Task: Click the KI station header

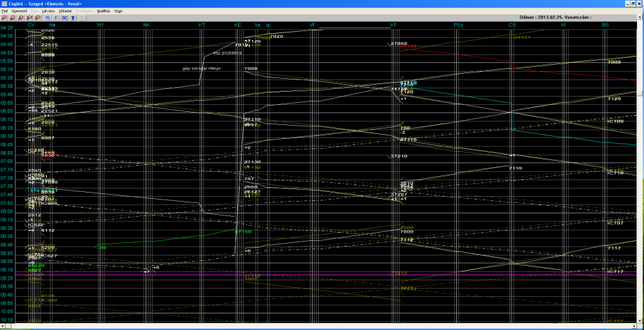Action: coord(563,25)
